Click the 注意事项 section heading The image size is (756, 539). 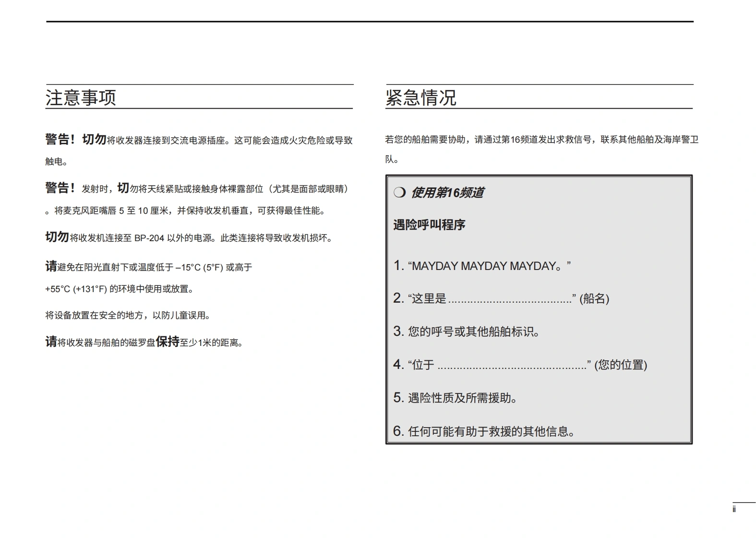[81, 98]
